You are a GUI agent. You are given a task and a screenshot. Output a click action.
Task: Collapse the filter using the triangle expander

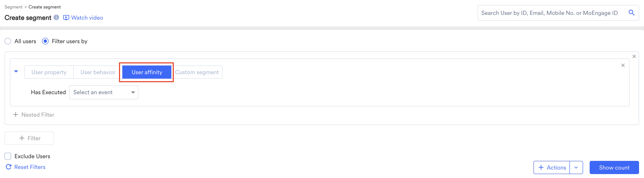(x=16, y=72)
